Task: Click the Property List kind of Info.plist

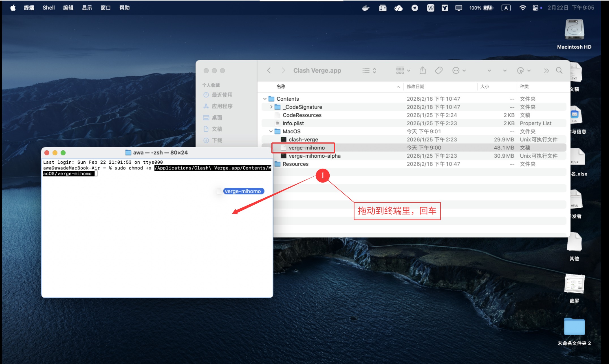Action: click(x=535, y=123)
